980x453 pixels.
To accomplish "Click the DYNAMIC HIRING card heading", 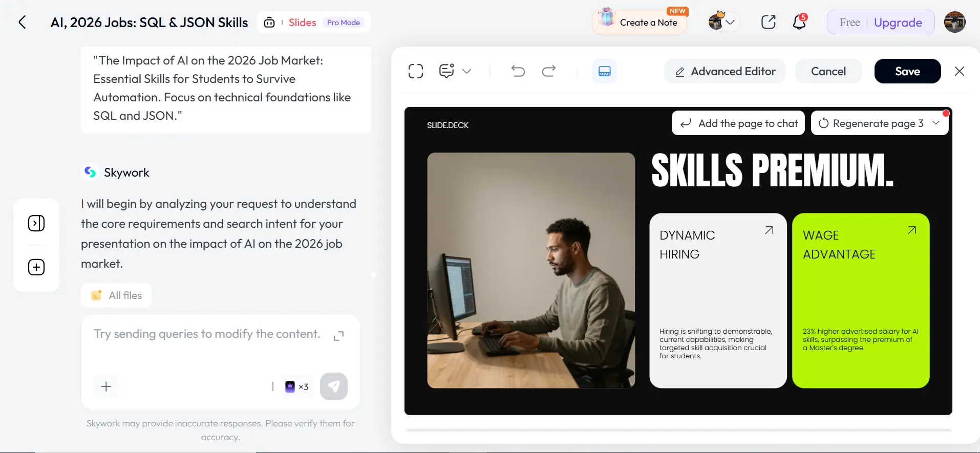I will [687, 245].
